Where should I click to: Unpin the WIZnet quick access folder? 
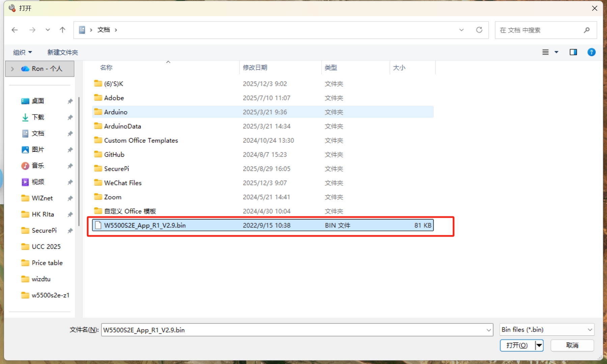pos(70,198)
